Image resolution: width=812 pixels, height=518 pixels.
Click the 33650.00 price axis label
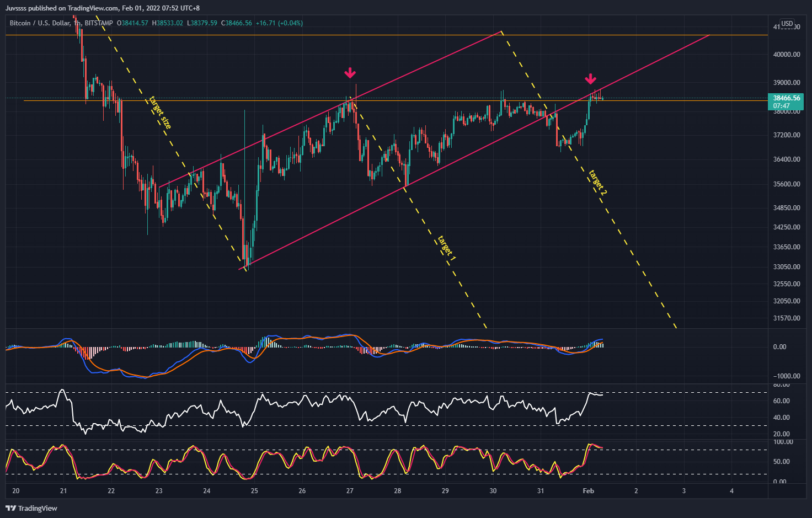(787, 247)
